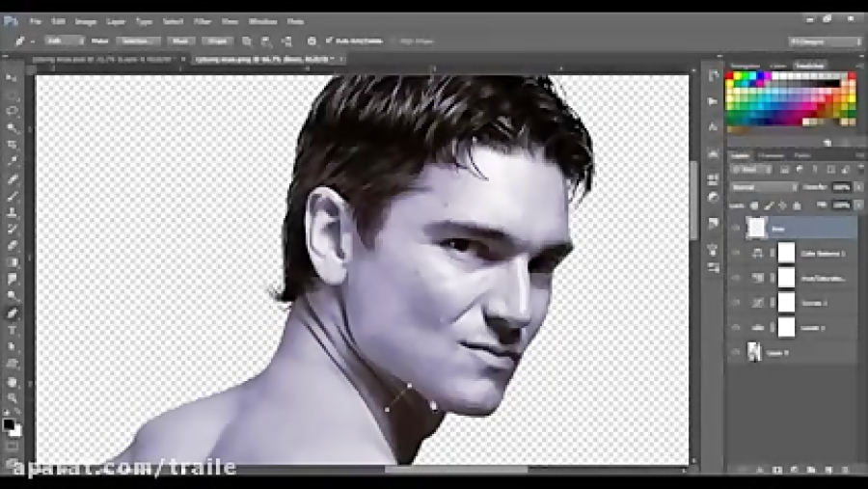Select the highlighted Pen tool
The width and height of the screenshot is (868, 489).
12,312
